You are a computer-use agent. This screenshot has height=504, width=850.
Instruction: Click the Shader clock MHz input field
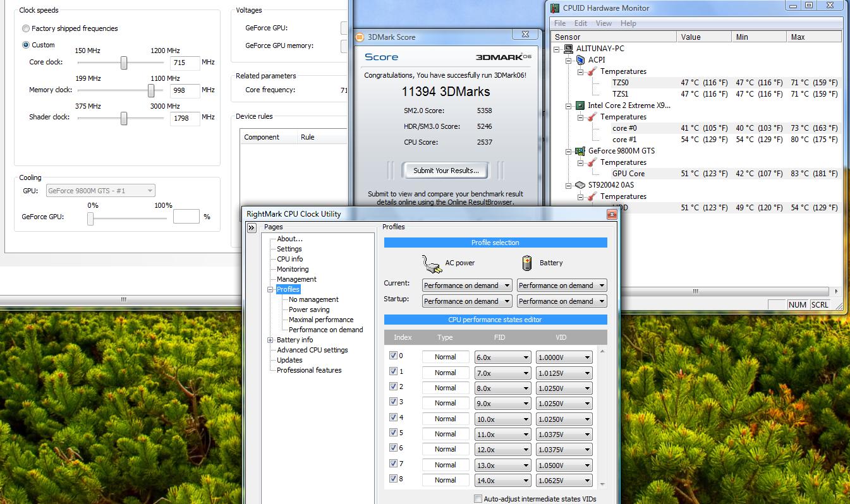click(185, 117)
